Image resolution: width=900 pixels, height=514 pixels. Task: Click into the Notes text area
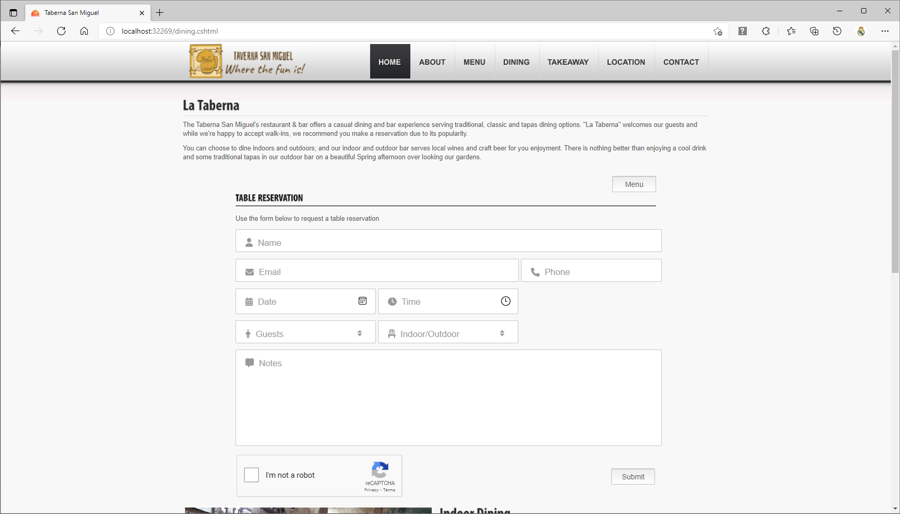(448, 398)
